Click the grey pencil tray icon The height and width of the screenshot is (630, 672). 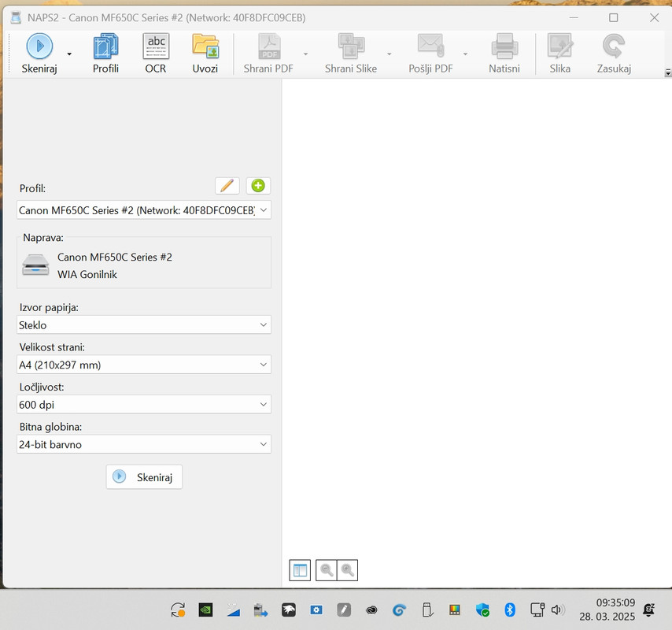tap(344, 610)
